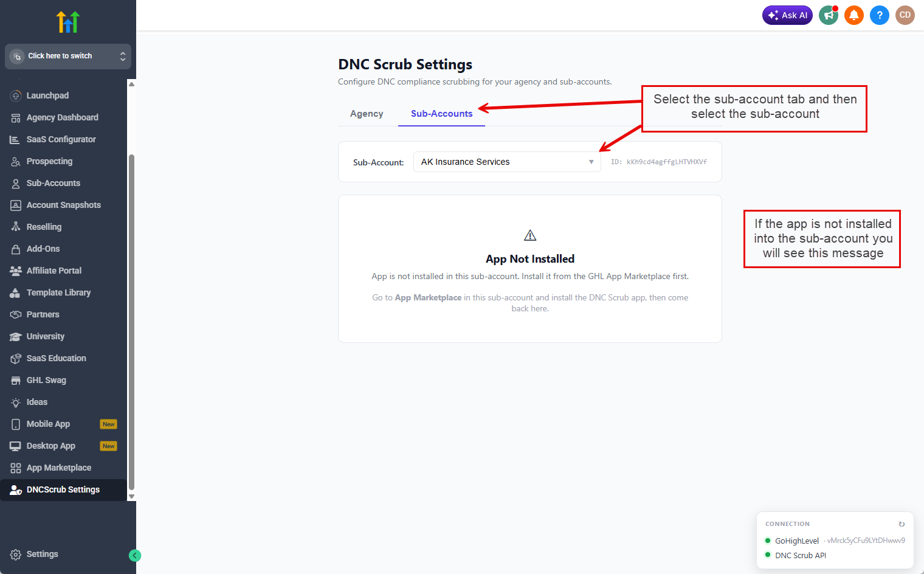
Task: Open the notifications bell icon
Action: [854, 15]
